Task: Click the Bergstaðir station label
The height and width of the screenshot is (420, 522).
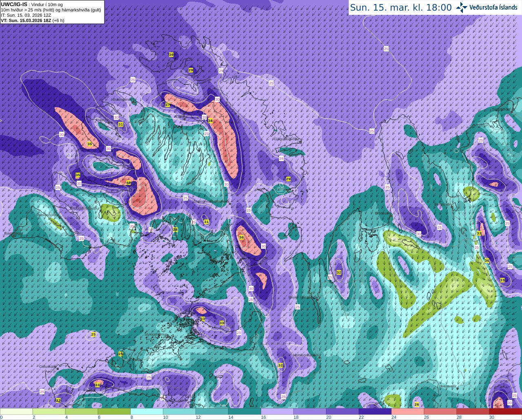Action: point(443,204)
